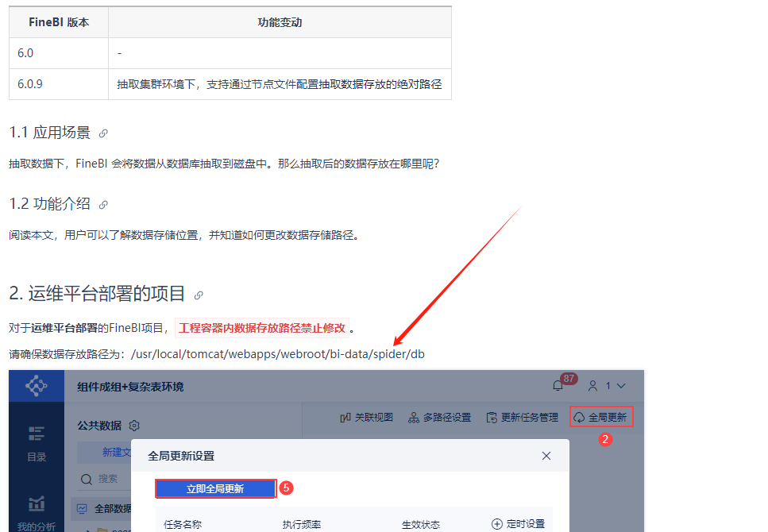Image resolution: width=768 pixels, height=532 pixels.
Task: Expand the user menu chevron beside 1
Action: coord(621,386)
